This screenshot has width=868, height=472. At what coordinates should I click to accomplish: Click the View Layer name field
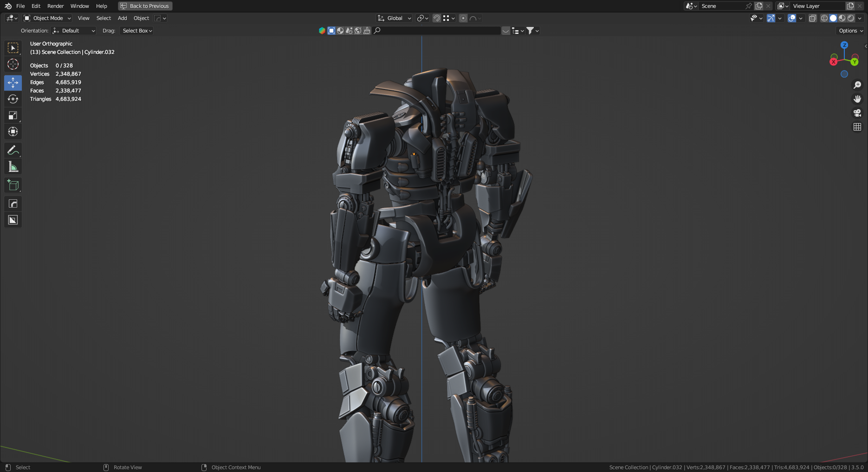coord(818,6)
